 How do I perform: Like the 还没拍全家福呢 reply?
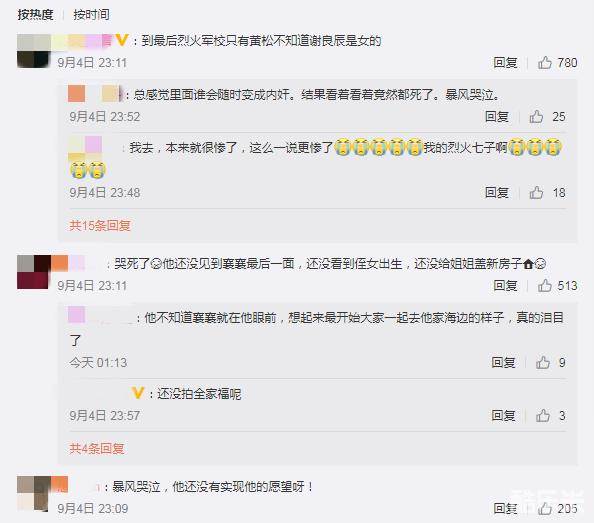coord(543,416)
